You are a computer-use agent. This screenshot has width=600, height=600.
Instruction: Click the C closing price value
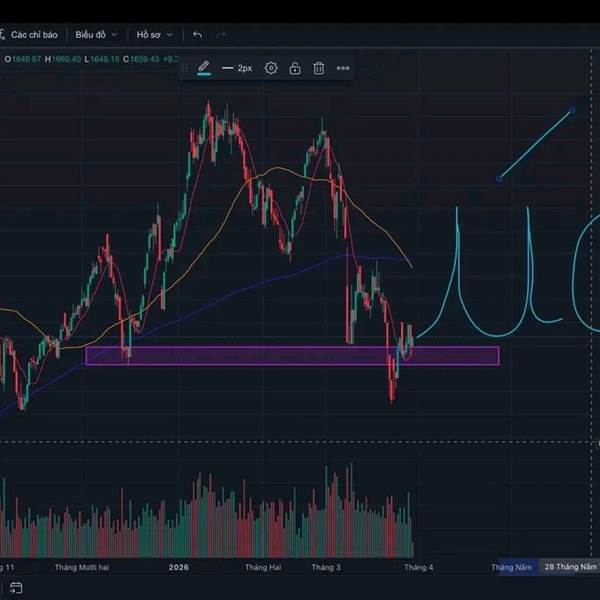pos(144,59)
